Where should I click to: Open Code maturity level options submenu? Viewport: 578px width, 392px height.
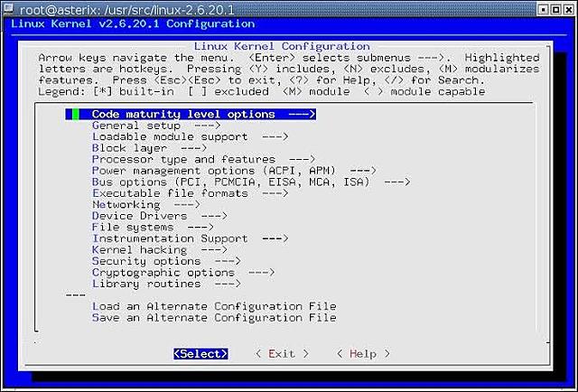[x=191, y=115]
